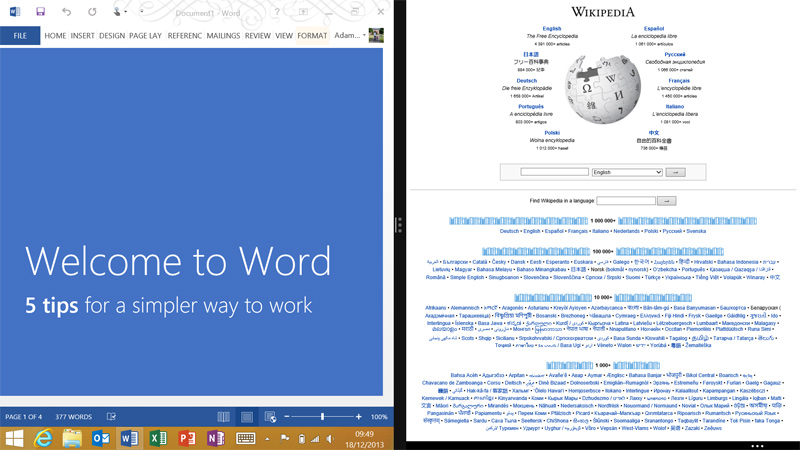
Task: Click the Word taskbar icon
Action: [129, 438]
